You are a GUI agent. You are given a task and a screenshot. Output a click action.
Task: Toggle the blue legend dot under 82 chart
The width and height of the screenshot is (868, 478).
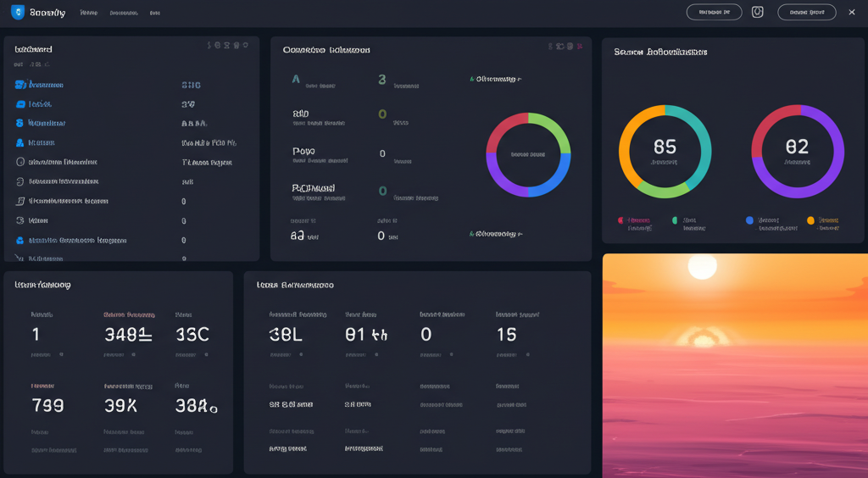coord(749,220)
